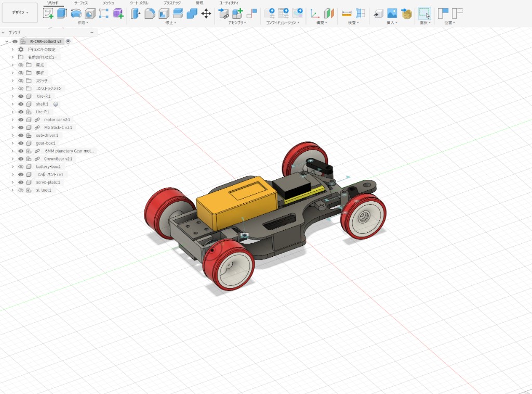This screenshot has height=394, width=532.
Task: Open the 構築 dropdown menu
Action: 322,23
